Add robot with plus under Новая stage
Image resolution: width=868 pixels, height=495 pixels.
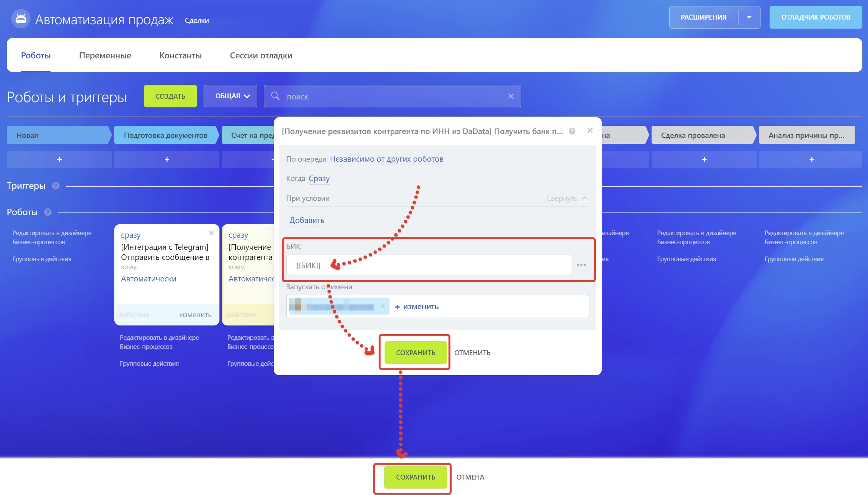(x=59, y=159)
